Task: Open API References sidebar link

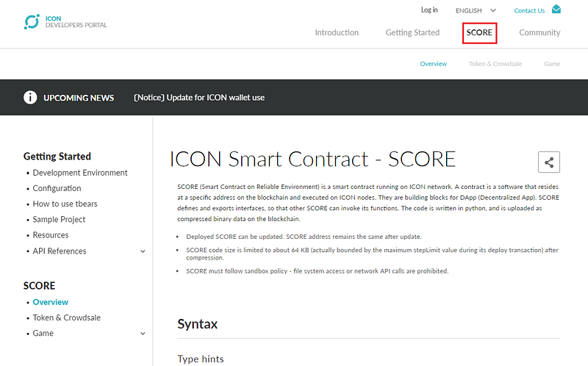Action: (60, 251)
